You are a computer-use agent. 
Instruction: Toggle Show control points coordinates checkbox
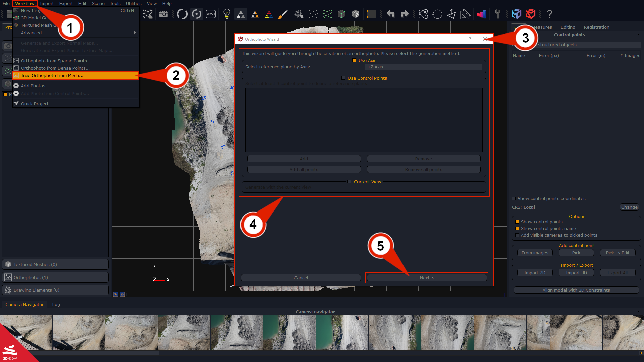click(x=514, y=199)
